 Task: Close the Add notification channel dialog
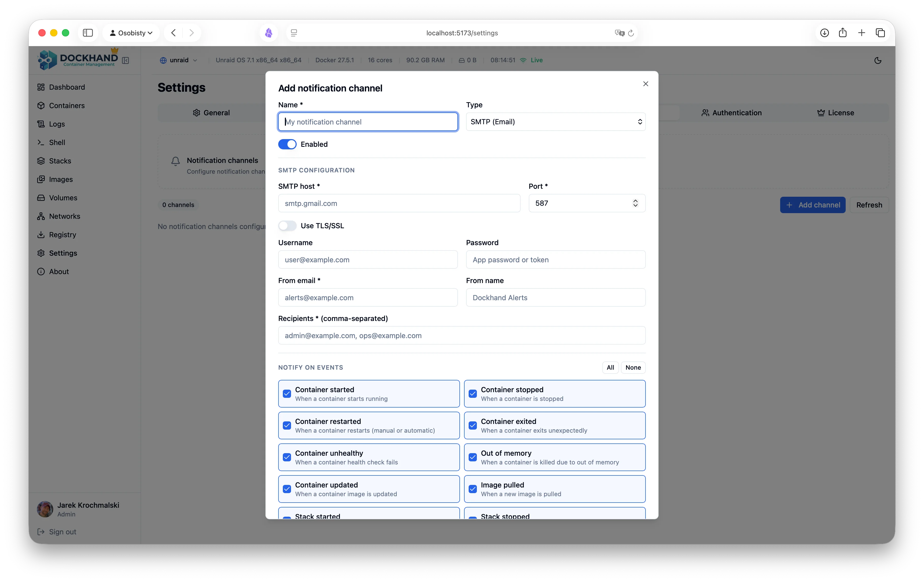click(646, 84)
